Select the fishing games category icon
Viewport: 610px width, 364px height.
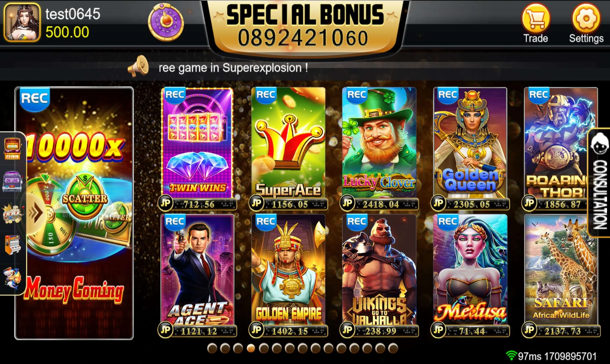(12, 278)
